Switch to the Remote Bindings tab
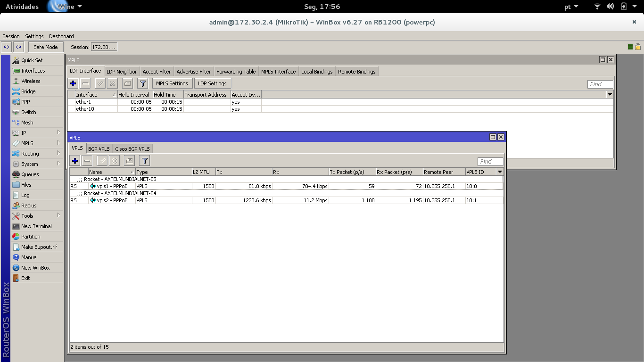 coord(357,72)
